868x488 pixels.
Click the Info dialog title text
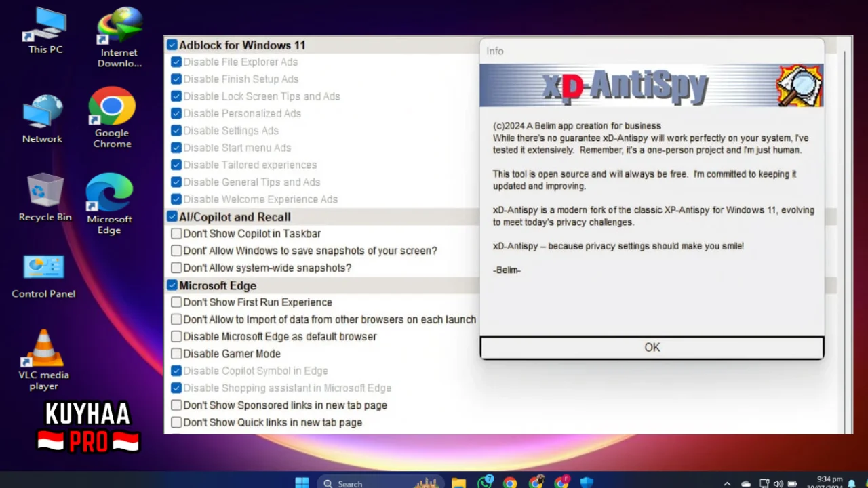[495, 51]
